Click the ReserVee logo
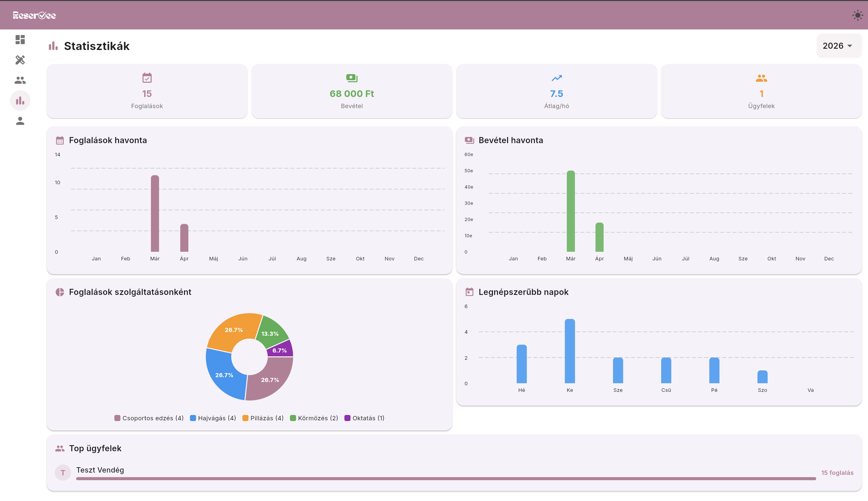868x501 pixels. click(x=35, y=15)
